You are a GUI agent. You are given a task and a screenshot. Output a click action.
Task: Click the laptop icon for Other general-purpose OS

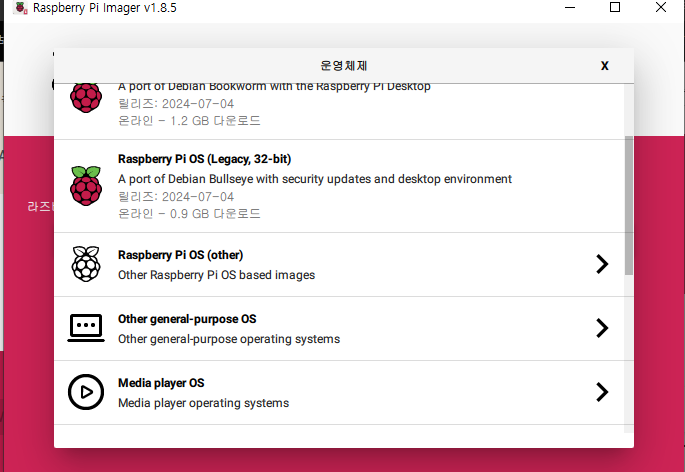point(86,328)
